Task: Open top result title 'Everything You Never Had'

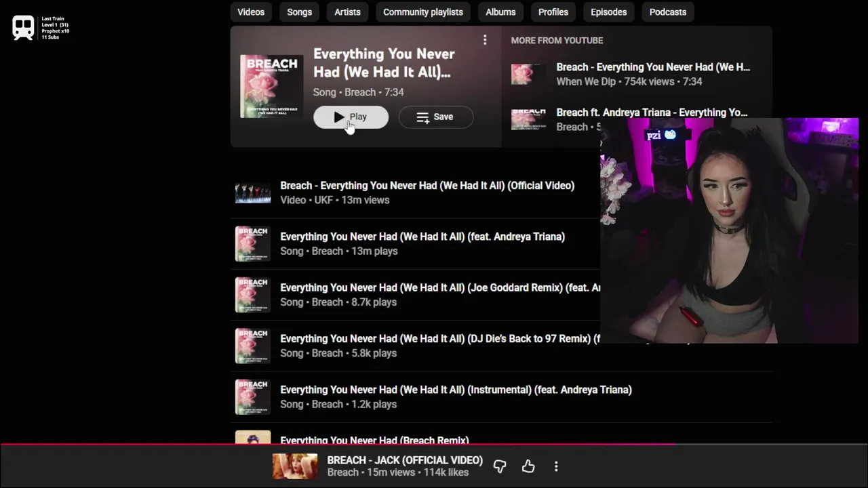Action: (x=384, y=63)
